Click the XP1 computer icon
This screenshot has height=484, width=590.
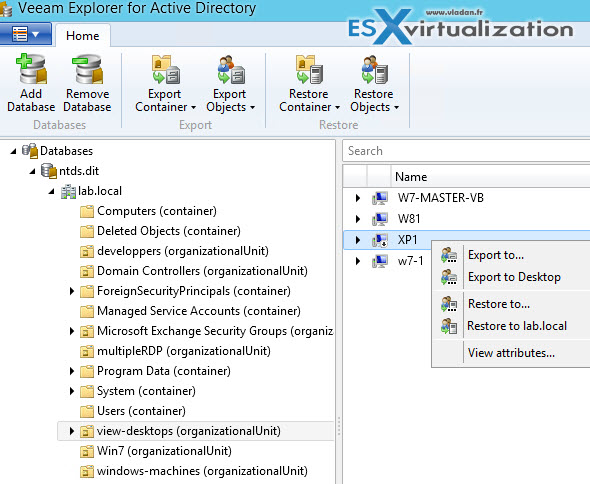380,240
